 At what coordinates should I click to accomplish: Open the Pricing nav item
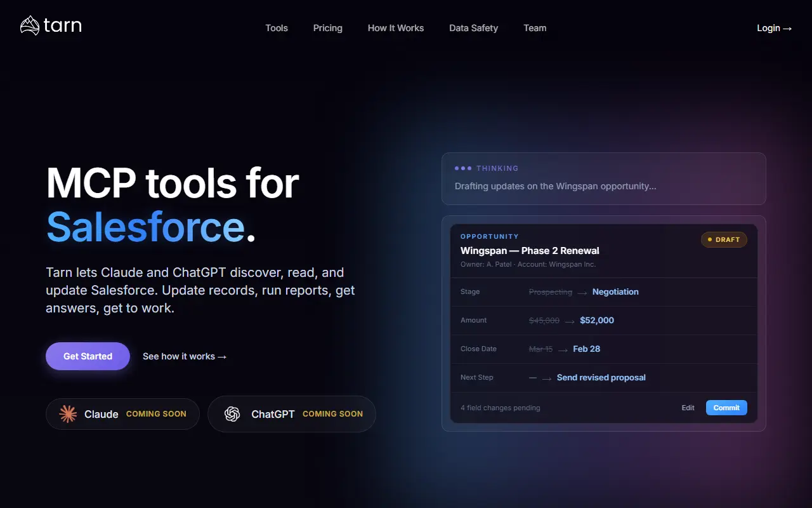[328, 28]
